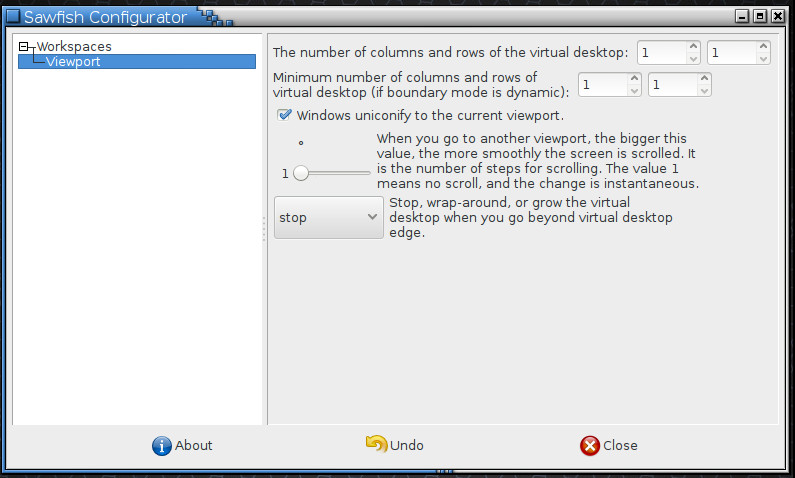
Task: Toggle Windows uniconify to current viewport checkbox
Action: (x=284, y=115)
